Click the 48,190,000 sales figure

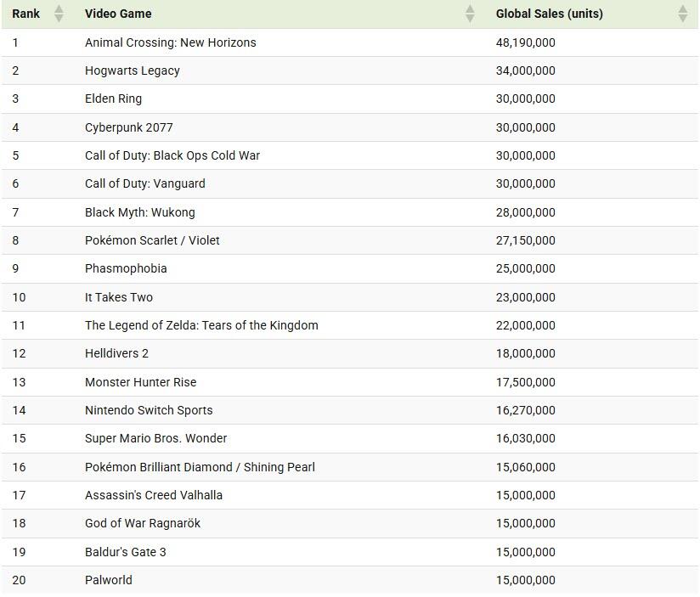[525, 42]
